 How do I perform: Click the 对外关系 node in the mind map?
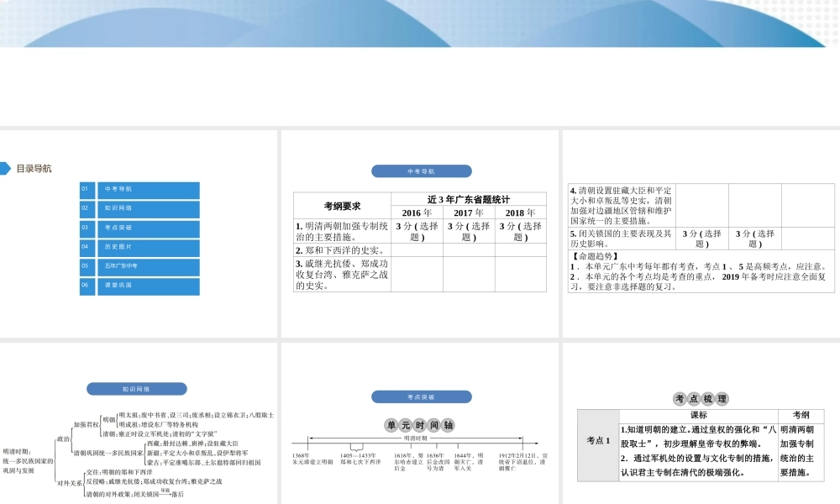point(70,483)
